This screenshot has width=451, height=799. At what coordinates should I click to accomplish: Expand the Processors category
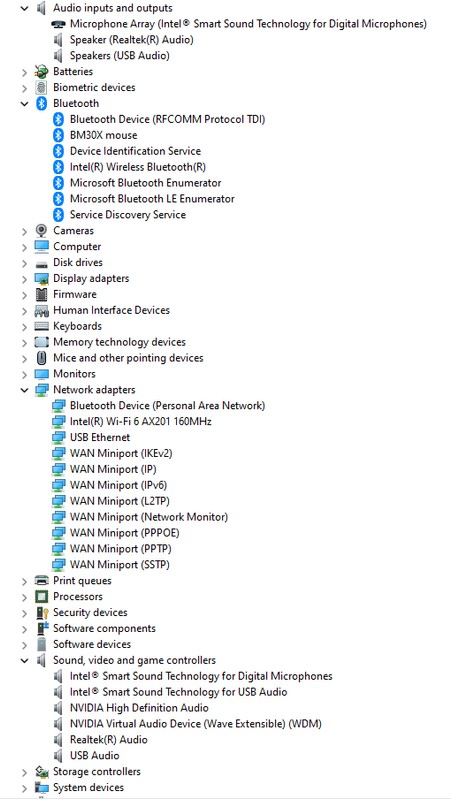click(24, 597)
